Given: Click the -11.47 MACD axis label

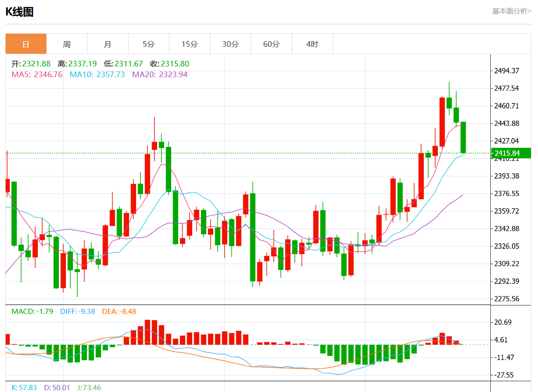Looking at the screenshot, I should coord(504,357).
